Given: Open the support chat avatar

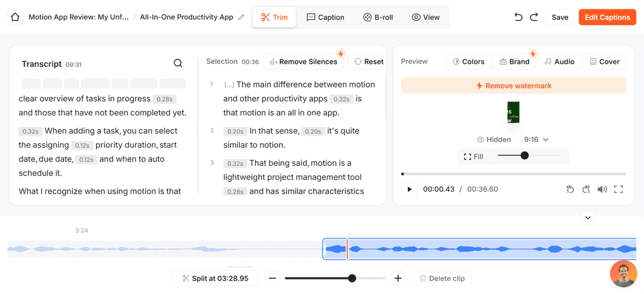Looking at the screenshot, I should click(x=623, y=273).
